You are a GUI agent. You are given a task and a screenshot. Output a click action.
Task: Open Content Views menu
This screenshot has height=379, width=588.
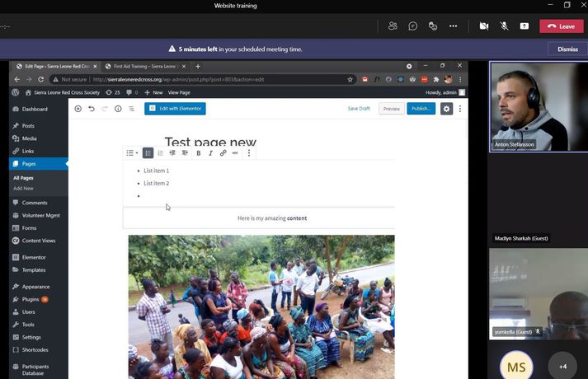tap(39, 241)
